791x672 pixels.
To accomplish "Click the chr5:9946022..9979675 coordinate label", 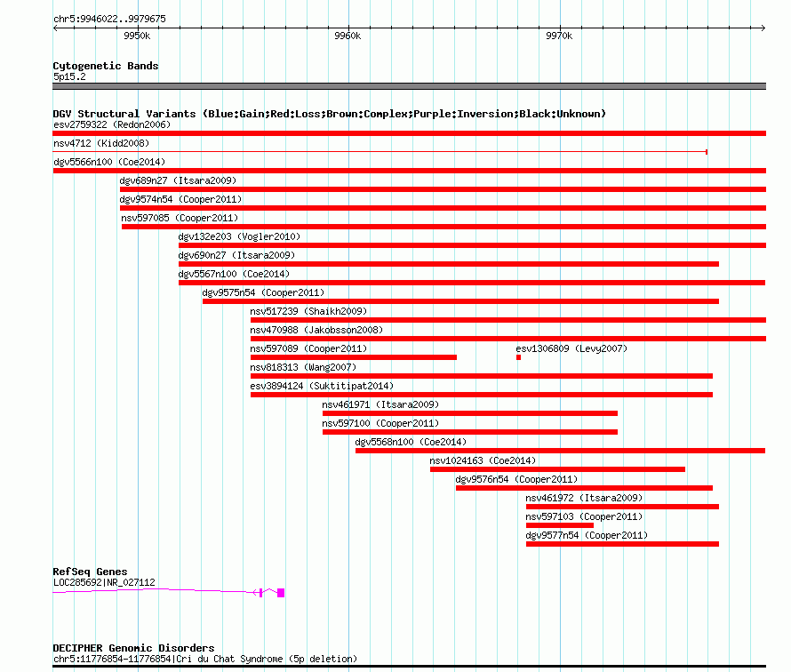I will pos(109,19).
